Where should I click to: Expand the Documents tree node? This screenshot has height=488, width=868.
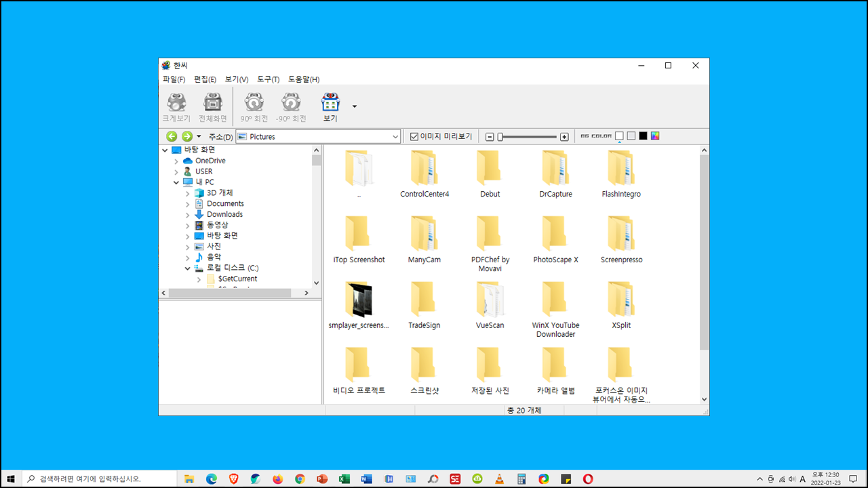click(188, 203)
